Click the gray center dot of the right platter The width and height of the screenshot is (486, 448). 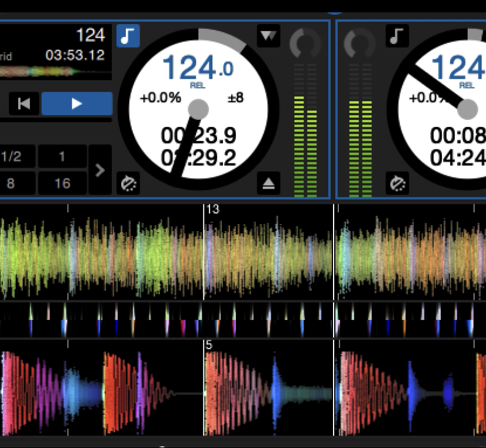click(x=467, y=109)
